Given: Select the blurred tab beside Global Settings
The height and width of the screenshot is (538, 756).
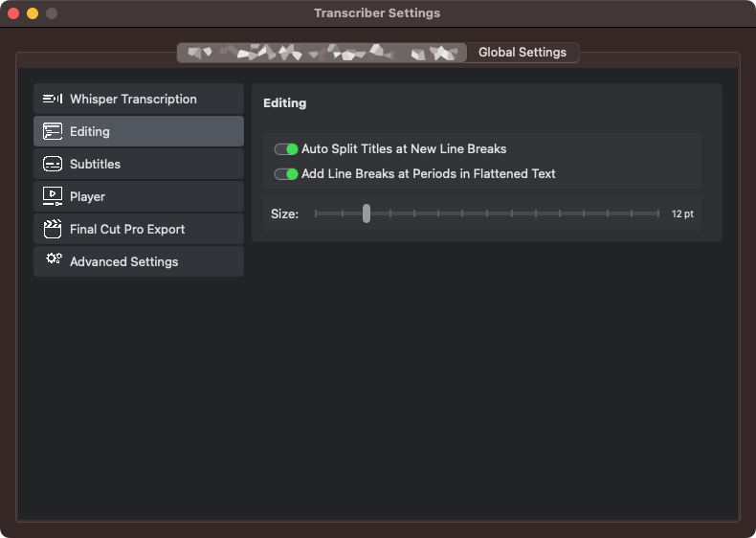Looking at the screenshot, I should (x=322, y=52).
